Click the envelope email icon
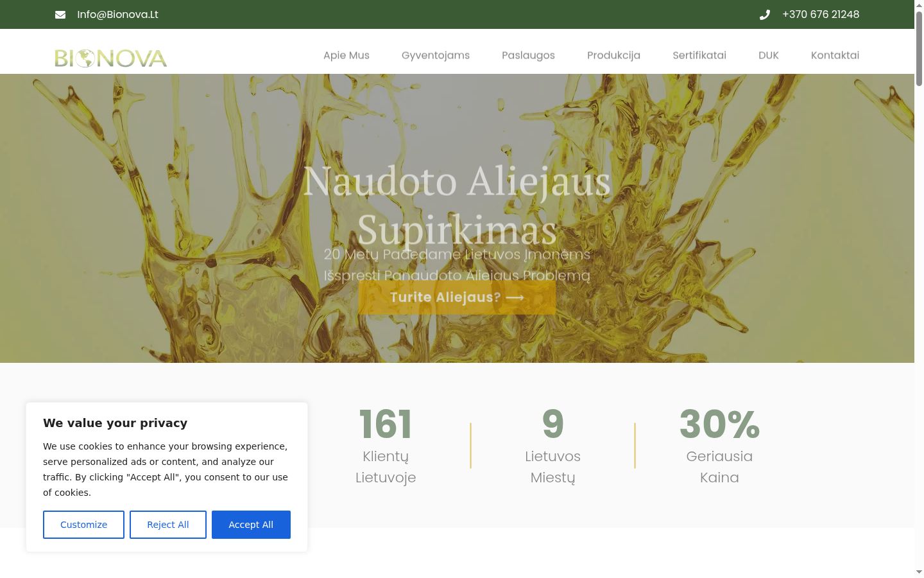Screen dimensions: 924x578 pos(60,15)
